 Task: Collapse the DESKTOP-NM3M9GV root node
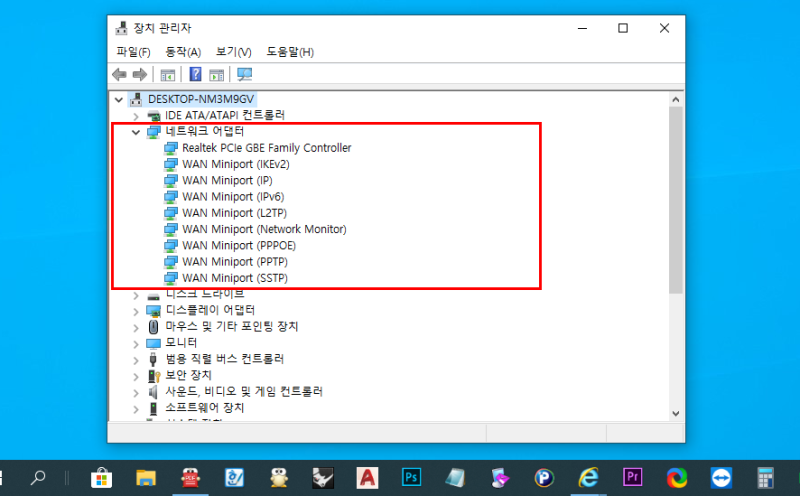[119, 100]
